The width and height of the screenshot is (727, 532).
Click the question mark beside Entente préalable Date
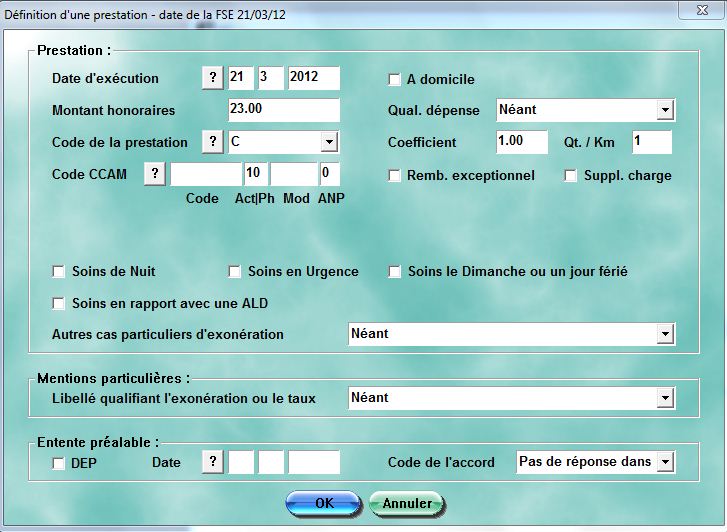click(x=213, y=462)
